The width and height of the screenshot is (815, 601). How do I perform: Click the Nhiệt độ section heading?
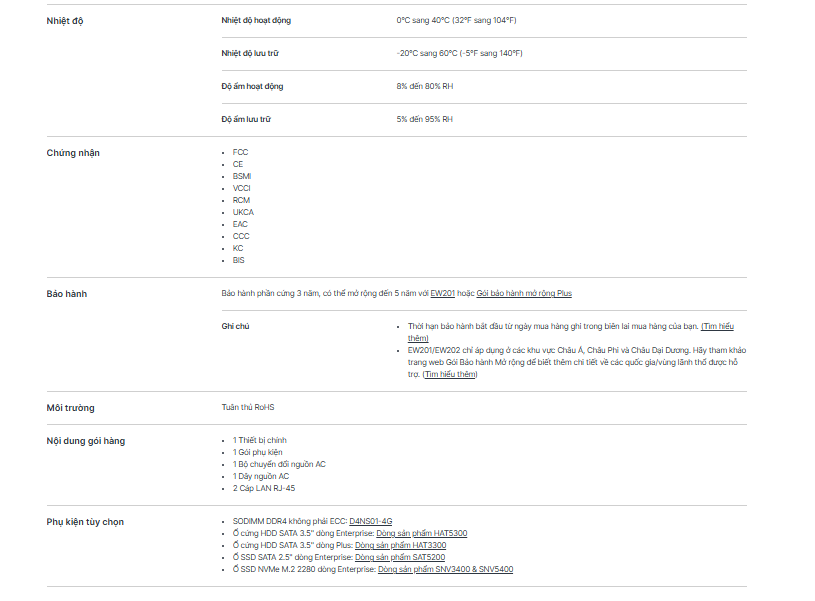click(x=65, y=21)
